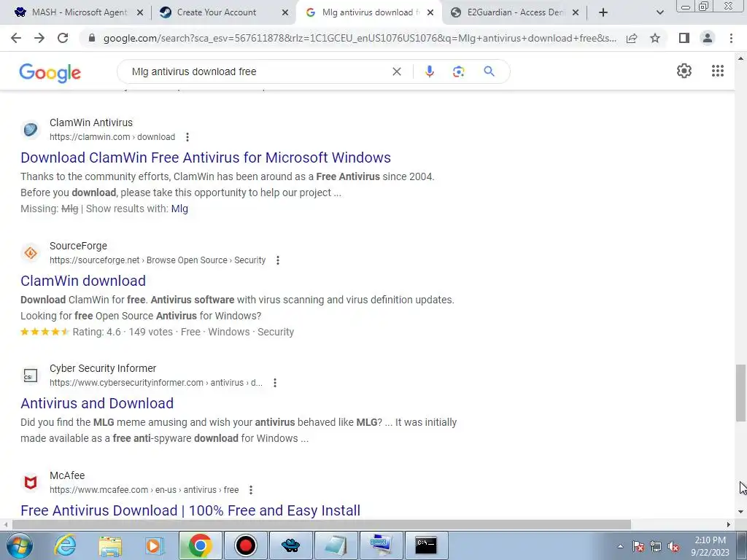Click the vertical scrollbar thumb
747x560 pixels.
pos(740,393)
